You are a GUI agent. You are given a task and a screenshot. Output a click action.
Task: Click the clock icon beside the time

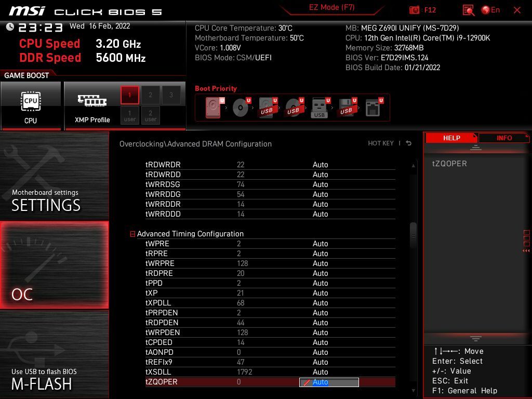10,27
